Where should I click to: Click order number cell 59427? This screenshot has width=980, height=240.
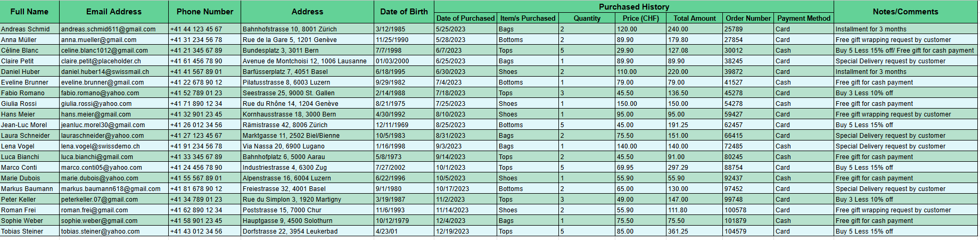pyautogui.click(x=748, y=114)
